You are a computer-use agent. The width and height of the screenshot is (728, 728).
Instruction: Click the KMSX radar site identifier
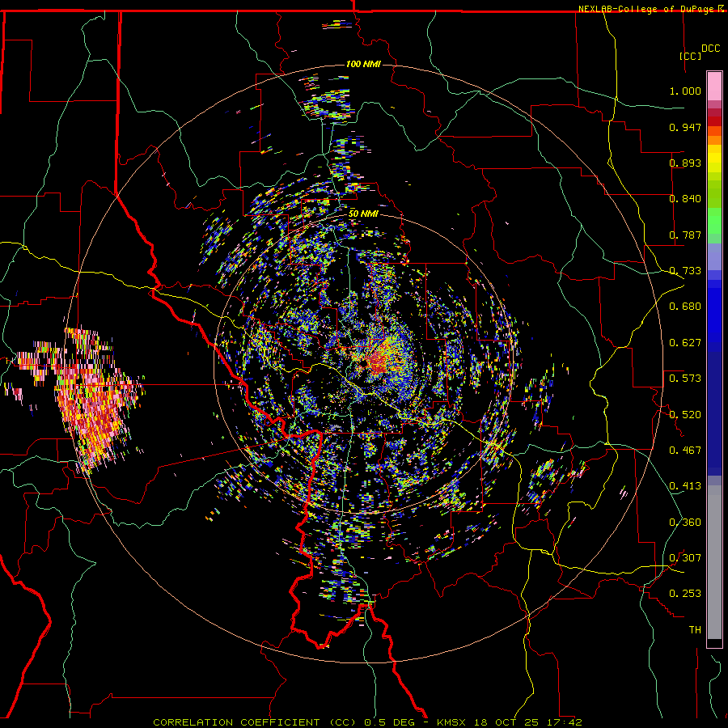452,722
